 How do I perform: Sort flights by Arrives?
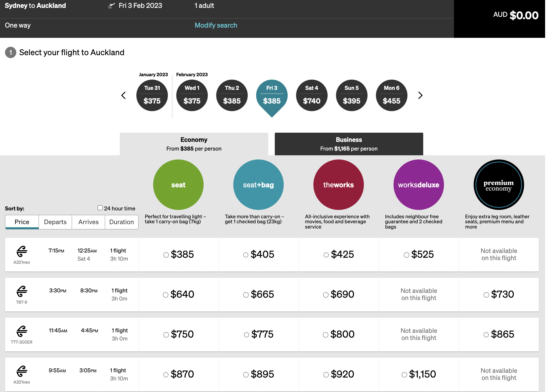(88, 222)
